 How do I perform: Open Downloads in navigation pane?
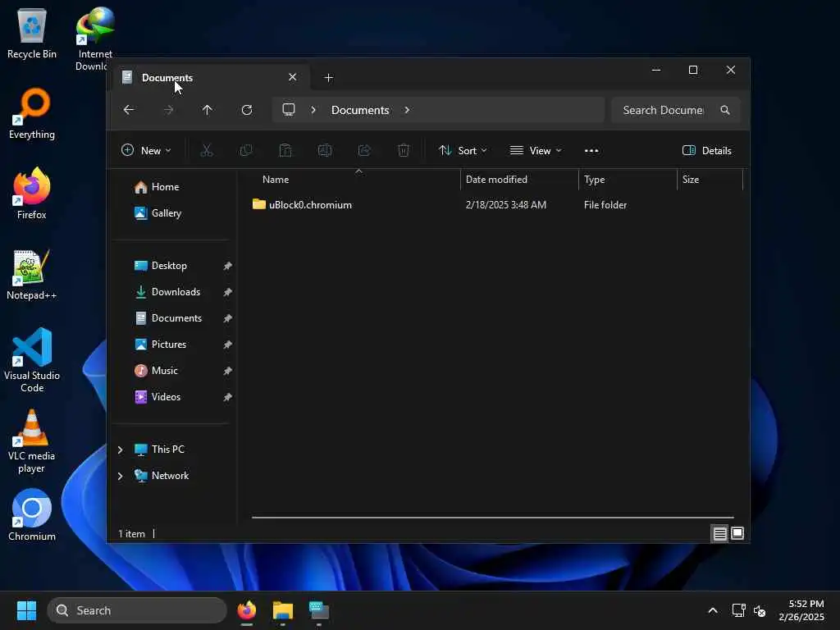tap(176, 292)
